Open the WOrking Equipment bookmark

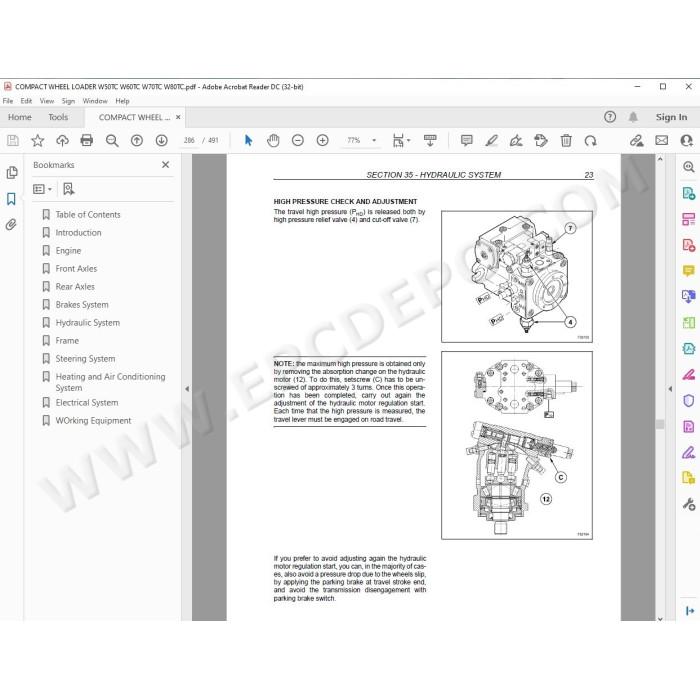[x=93, y=421]
